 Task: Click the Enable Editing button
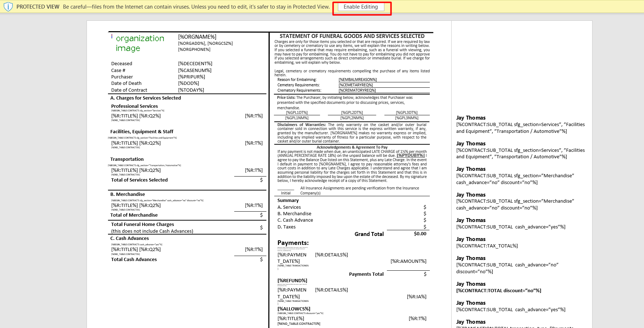pyautogui.click(x=360, y=7)
